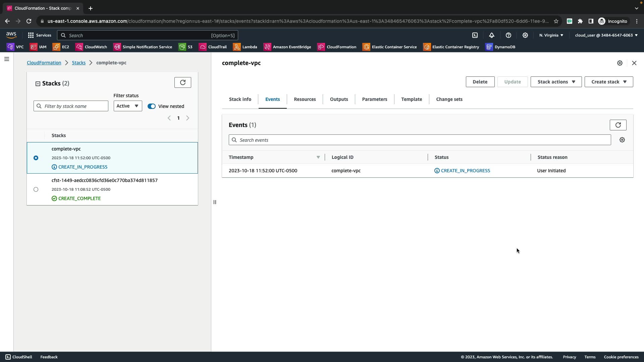Expand the Stack actions dropdown
Screen dimensions: 644x362
tap(556, 82)
